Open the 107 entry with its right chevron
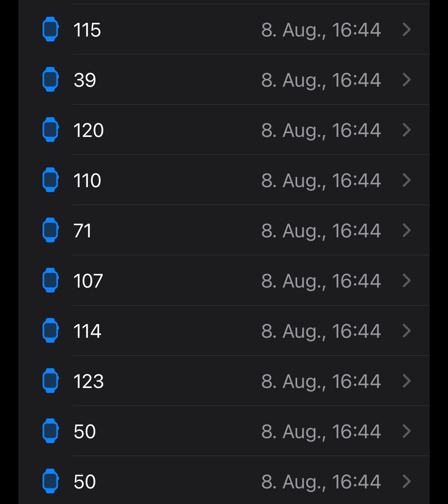 coord(407,280)
